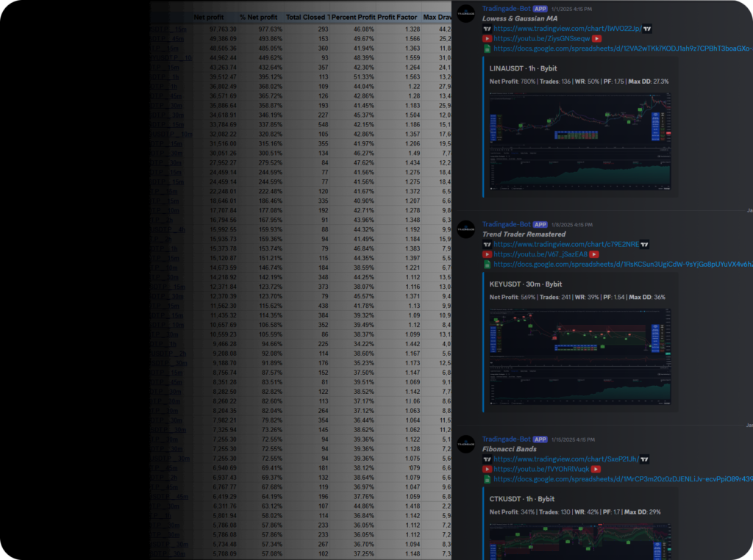Open Google Sheets link starting 1RsKCSun3UgiCdW
This screenshot has width=753, height=560.
click(x=623, y=265)
